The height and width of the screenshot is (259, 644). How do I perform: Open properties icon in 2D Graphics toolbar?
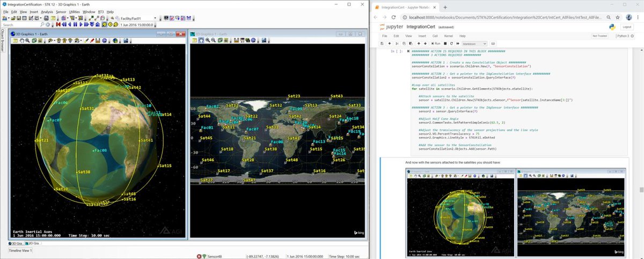click(194, 40)
